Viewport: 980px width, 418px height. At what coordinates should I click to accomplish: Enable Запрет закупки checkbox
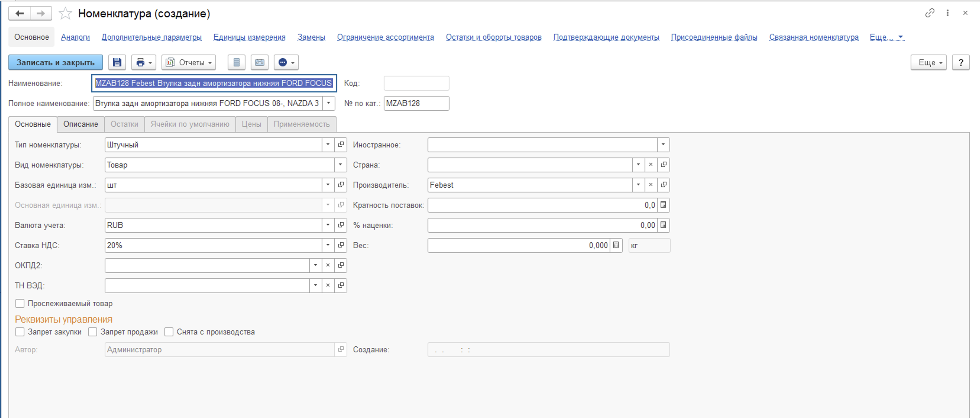click(x=20, y=332)
